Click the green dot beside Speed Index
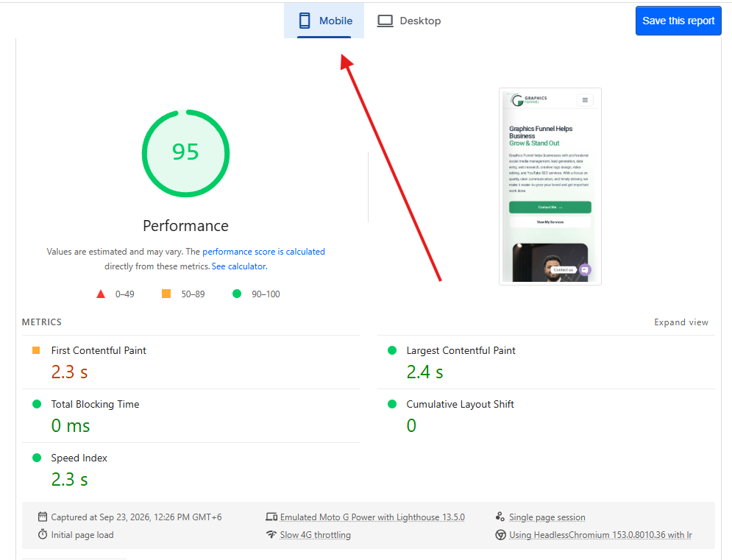This screenshot has width=732, height=560. tap(37, 458)
